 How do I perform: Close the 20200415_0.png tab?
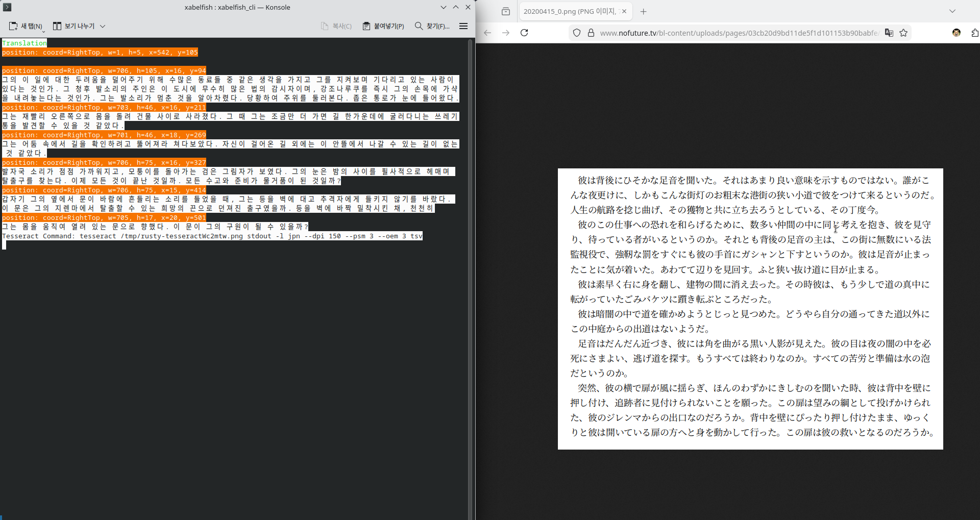[x=624, y=11]
